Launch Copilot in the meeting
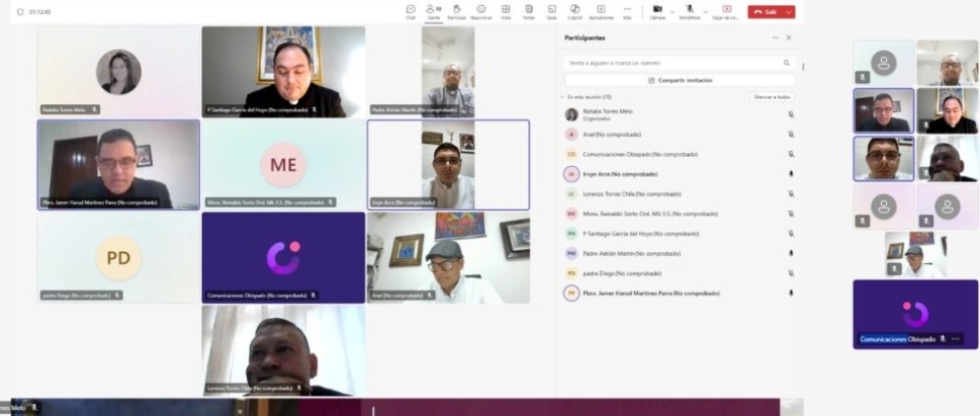 (x=575, y=11)
